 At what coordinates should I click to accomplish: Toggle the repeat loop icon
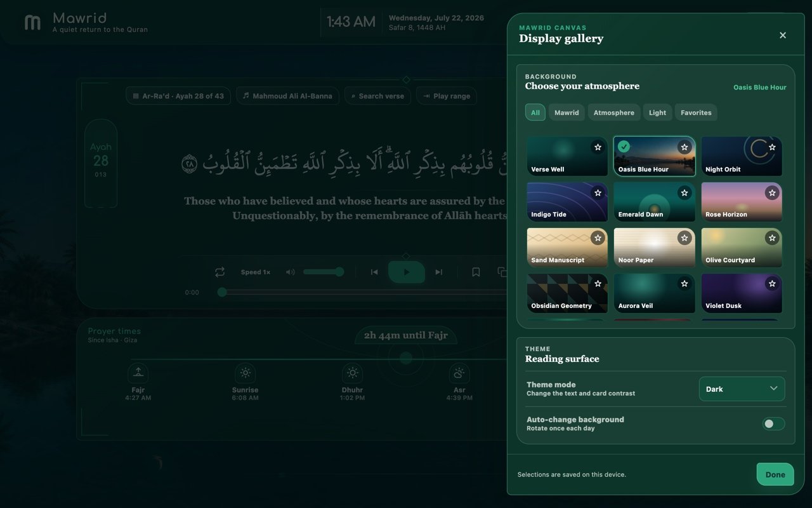coord(219,272)
